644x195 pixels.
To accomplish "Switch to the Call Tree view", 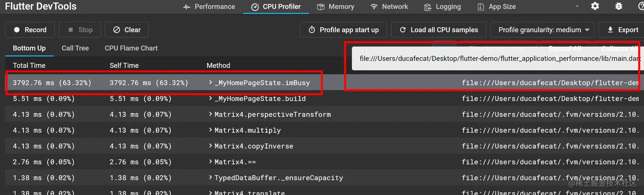I will click(x=75, y=48).
